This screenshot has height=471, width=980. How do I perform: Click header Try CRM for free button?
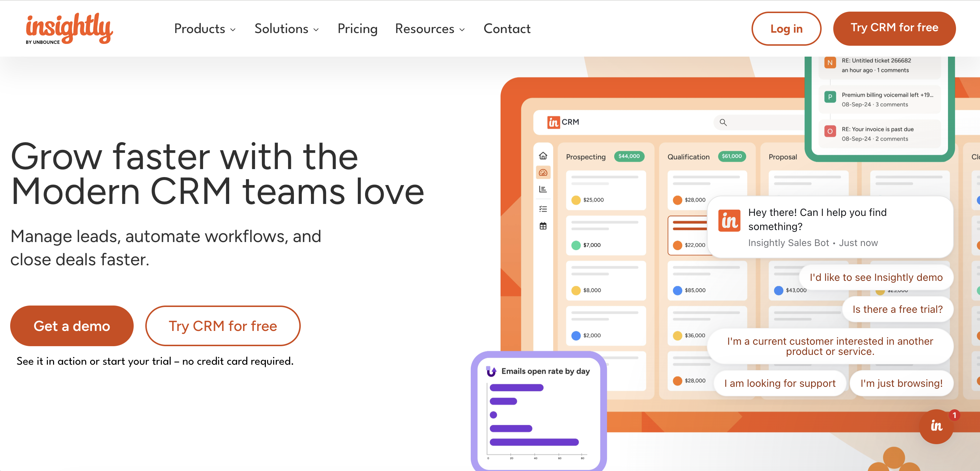point(894,29)
